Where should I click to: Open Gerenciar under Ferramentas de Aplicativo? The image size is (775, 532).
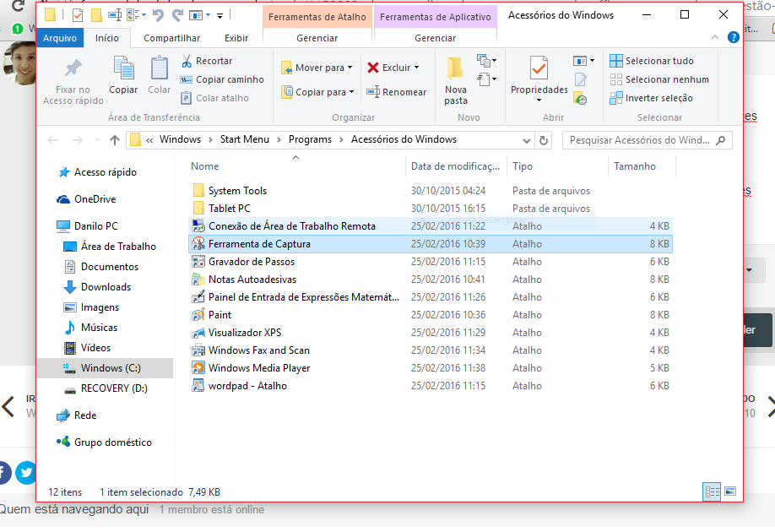point(435,38)
